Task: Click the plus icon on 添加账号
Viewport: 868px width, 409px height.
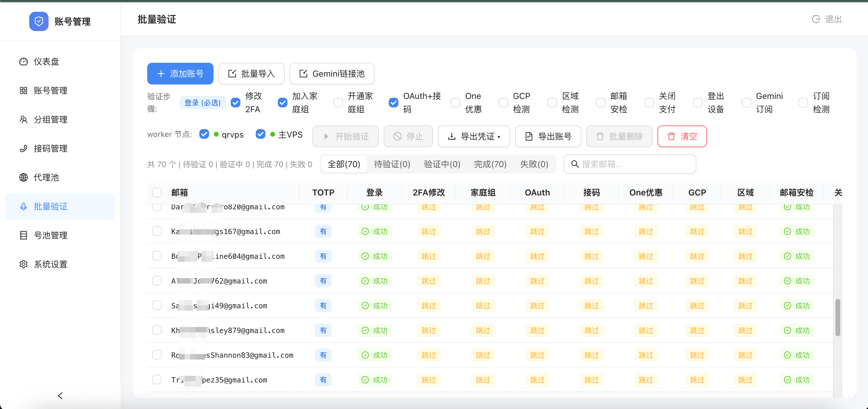Action: (161, 74)
